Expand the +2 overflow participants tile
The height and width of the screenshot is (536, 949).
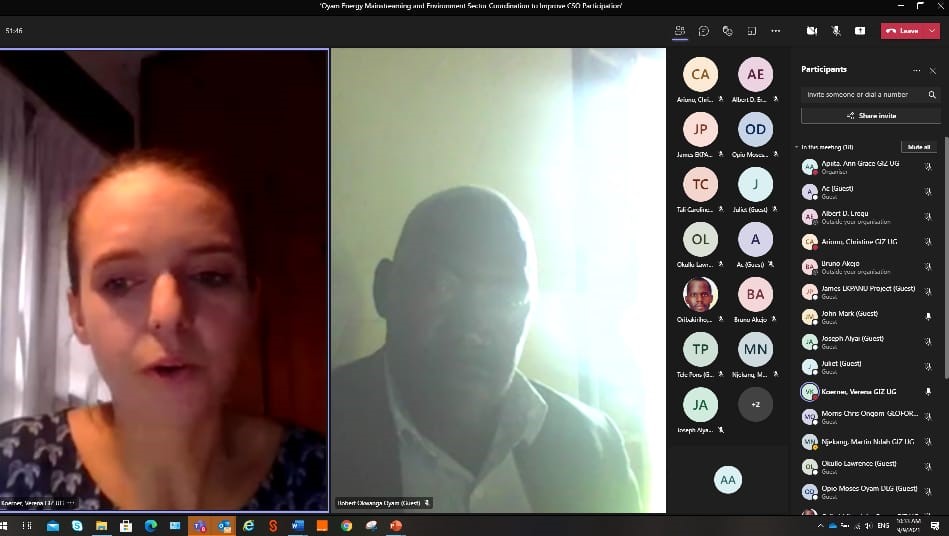click(x=755, y=404)
